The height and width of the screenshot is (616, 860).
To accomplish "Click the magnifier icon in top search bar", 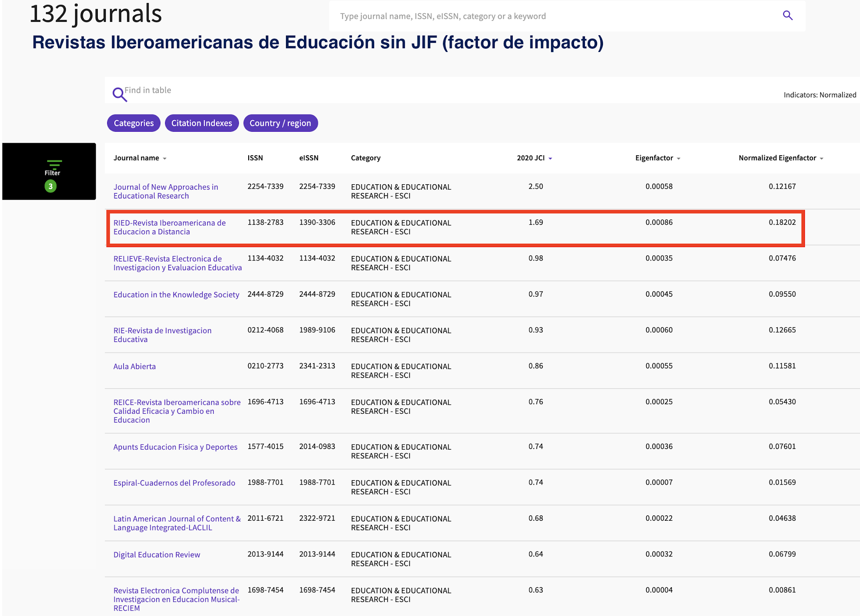I will tap(787, 16).
